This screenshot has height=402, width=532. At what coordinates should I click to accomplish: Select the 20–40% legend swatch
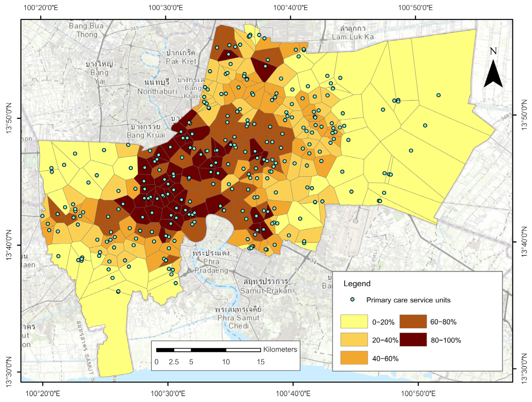(354, 340)
